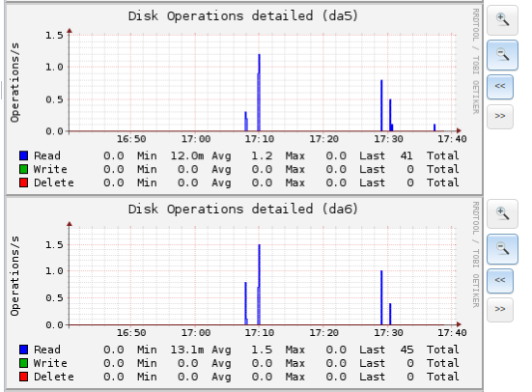532x392 pixels.
Task: Click the 17:30 time label on da5 axis
Action: coord(388,139)
